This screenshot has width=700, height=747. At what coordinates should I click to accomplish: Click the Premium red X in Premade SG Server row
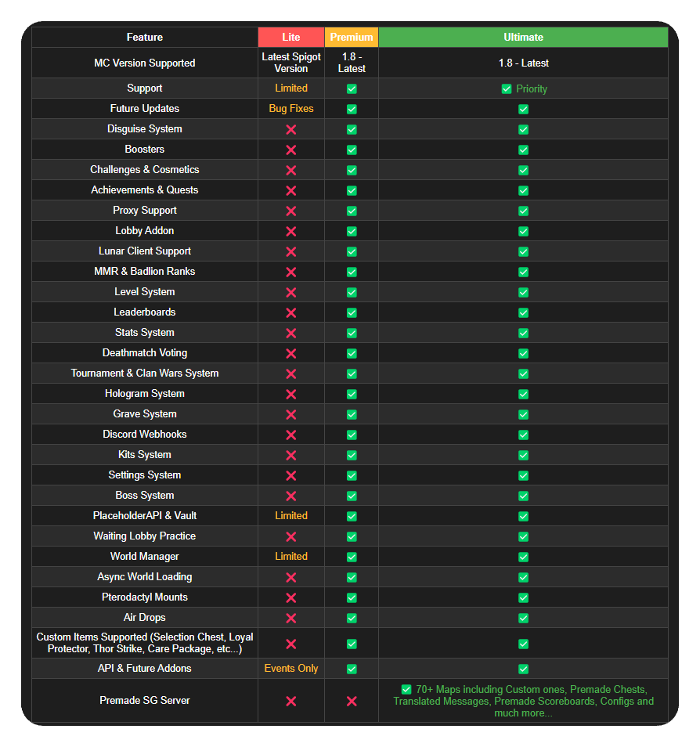coord(352,701)
